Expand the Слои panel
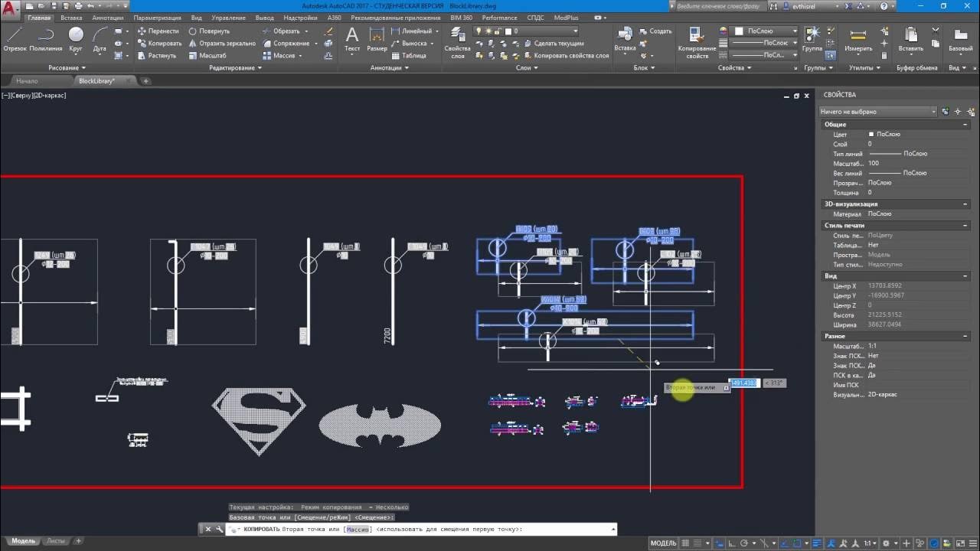 (527, 67)
